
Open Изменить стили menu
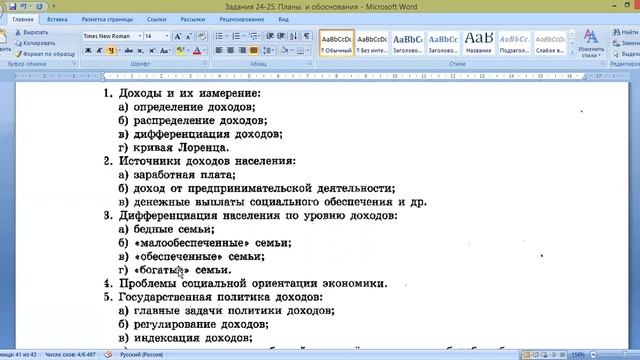click(591, 43)
